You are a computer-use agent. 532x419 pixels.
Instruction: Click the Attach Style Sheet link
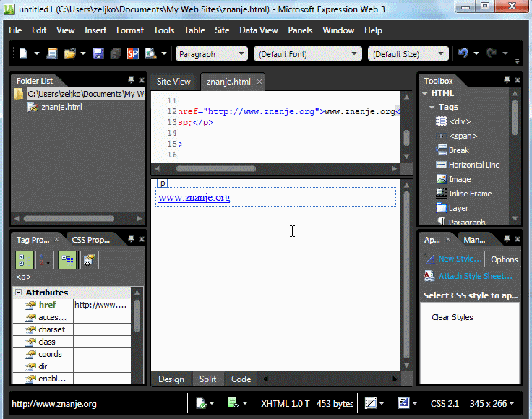(x=475, y=276)
